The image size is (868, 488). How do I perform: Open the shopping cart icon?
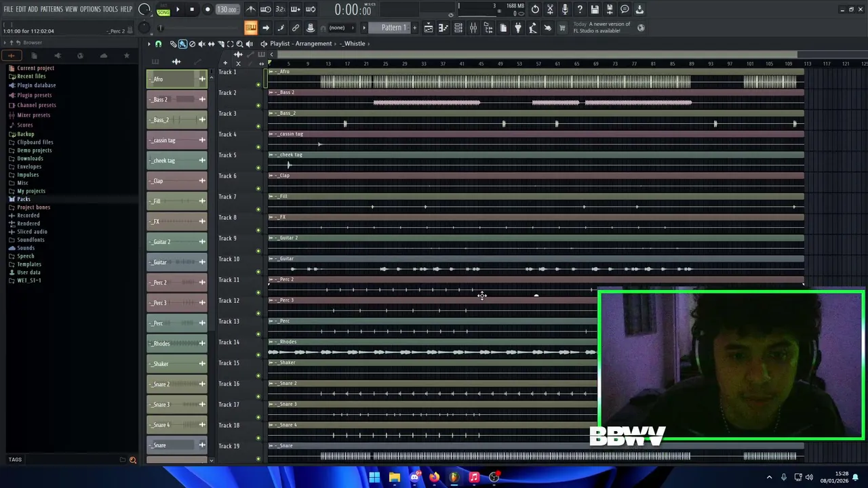click(x=562, y=28)
